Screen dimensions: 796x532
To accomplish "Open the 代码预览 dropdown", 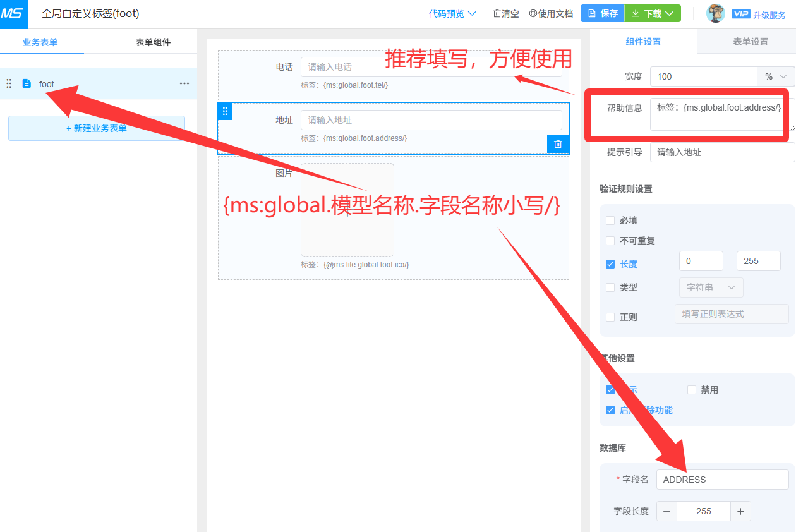I will pyautogui.click(x=452, y=13).
